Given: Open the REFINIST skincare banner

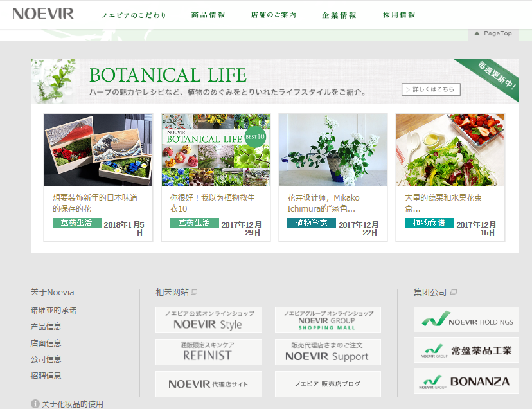Looking at the screenshot, I should (209, 352).
